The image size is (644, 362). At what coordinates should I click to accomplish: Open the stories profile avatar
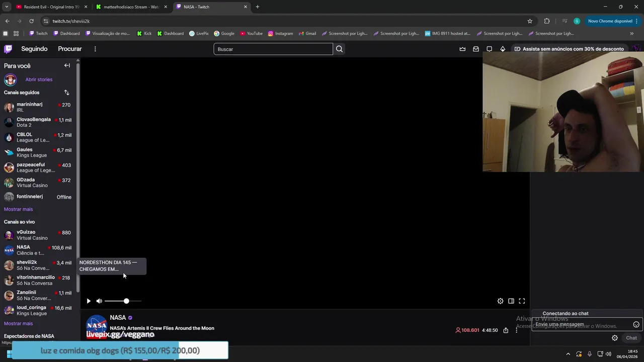(10, 79)
